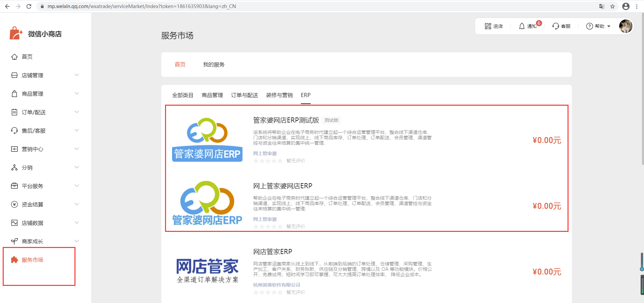Go back with browser back arrow
This screenshot has height=303, width=644.
pos(7,6)
